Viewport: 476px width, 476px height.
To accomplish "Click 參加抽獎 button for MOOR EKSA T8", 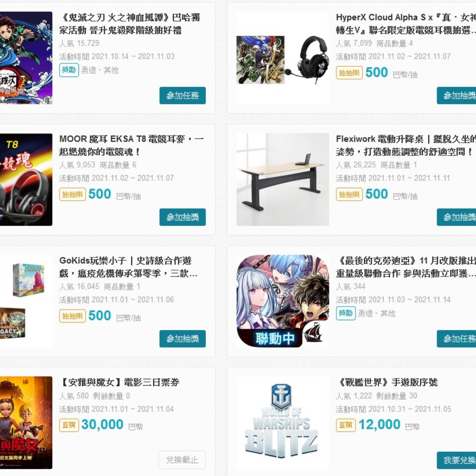I will pyautogui.click(x=182, y=217).
